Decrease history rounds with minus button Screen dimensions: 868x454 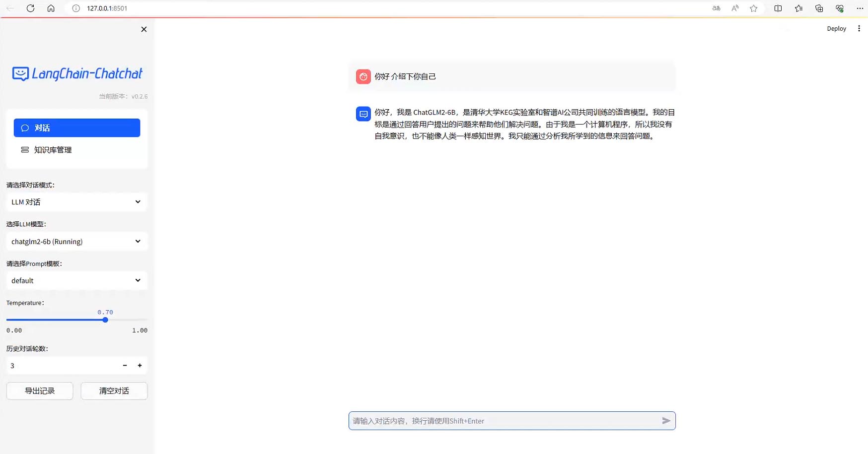click(125, 366)
